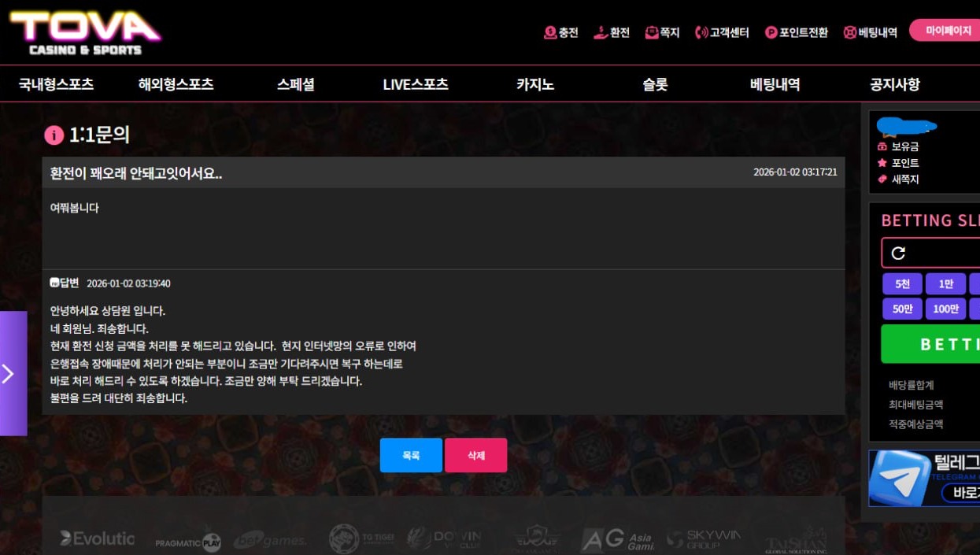
Task: Open 슬롯 menu
Action: coord(655,84)
